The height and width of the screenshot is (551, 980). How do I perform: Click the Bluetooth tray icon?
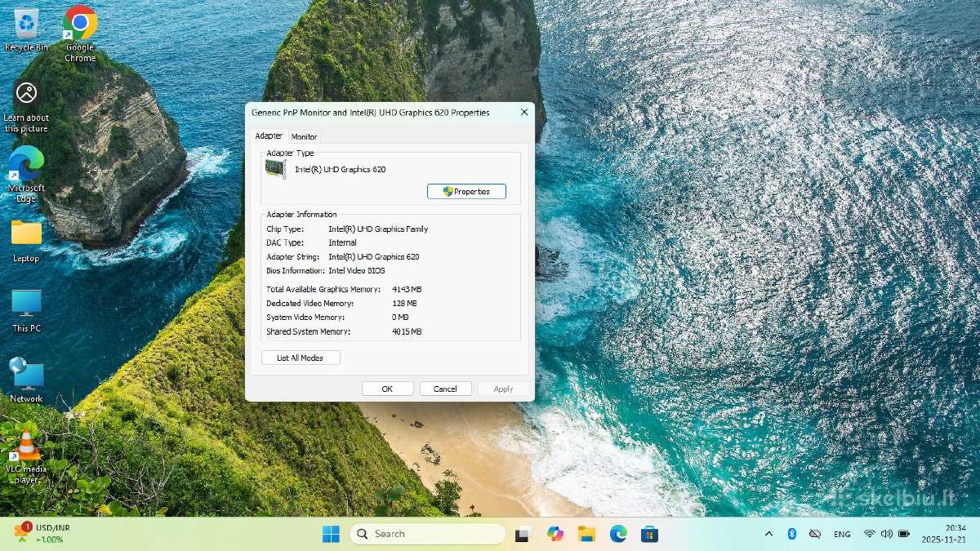click(791, 534)
